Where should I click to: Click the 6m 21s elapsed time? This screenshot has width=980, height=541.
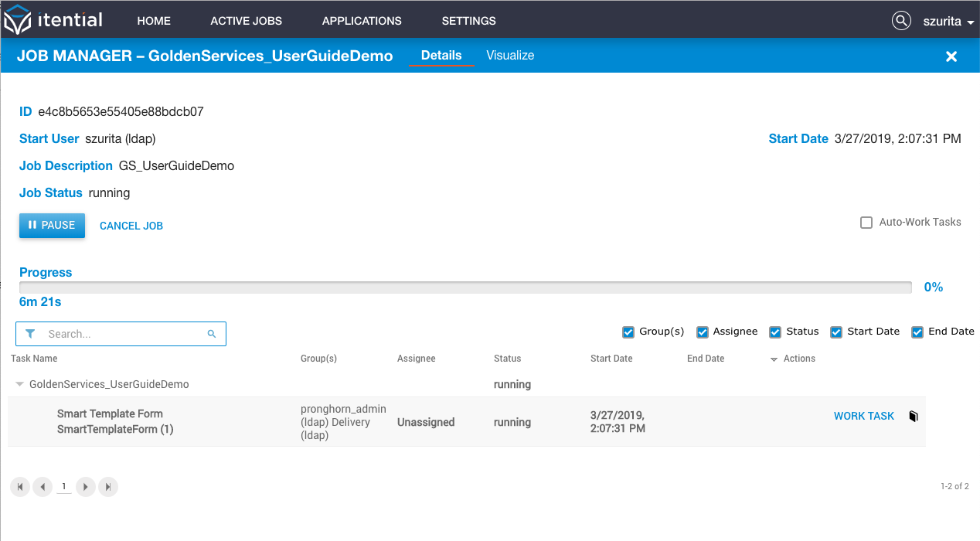pyautogui.click(x=40, y=301)
